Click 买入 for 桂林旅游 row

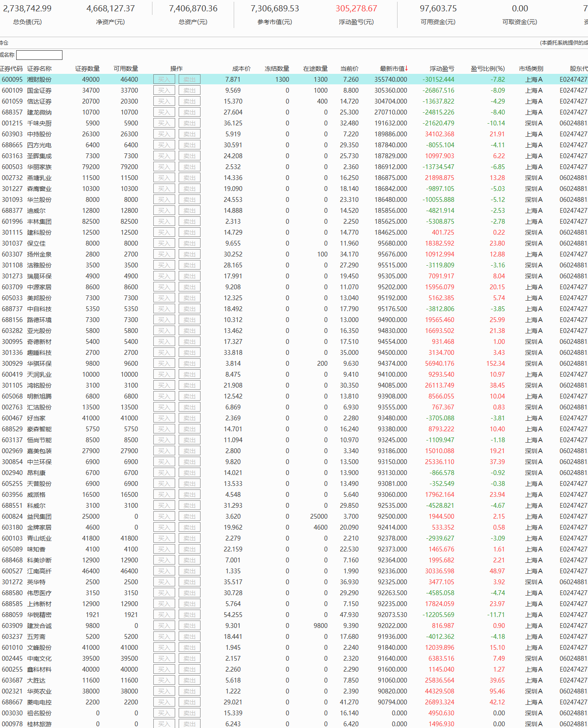point(164,724)
